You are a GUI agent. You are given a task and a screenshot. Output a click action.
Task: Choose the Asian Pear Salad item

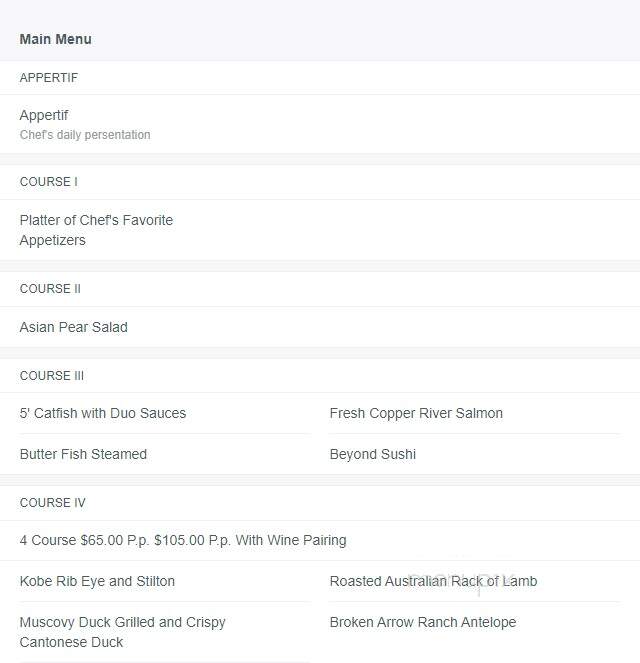pyautogui.click(x=74, y=327)
